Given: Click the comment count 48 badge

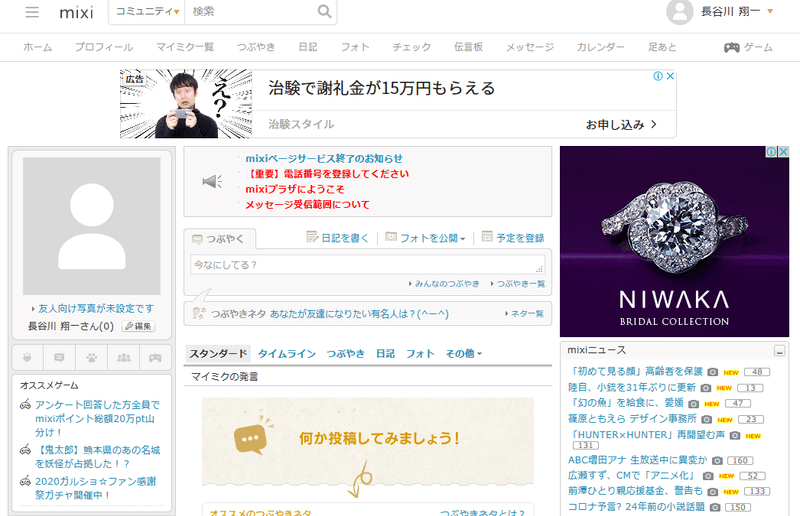Looking at the screenshot, I should 757,372.
